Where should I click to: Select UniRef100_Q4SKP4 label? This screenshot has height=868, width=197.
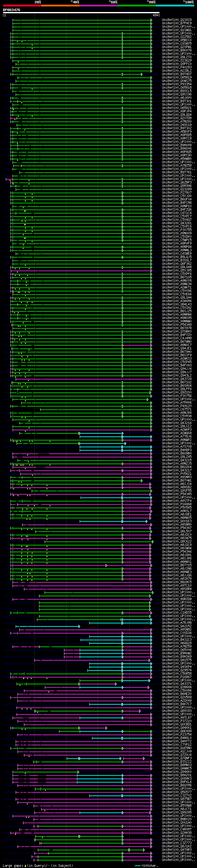tap(177, 667)
